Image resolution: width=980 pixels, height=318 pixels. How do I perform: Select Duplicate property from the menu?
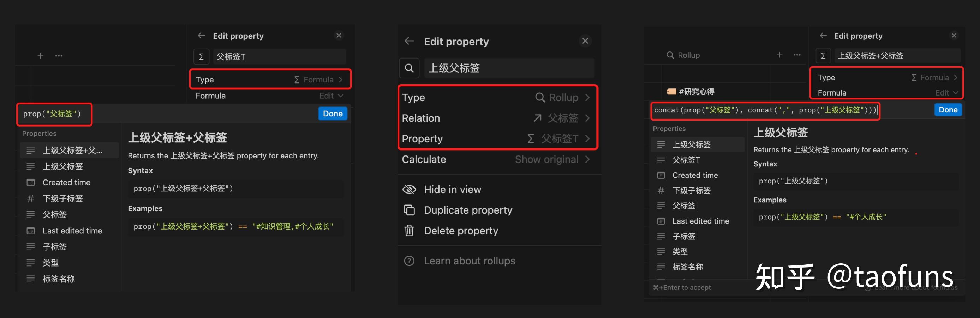pyautogui.click(x=467, y=210)
